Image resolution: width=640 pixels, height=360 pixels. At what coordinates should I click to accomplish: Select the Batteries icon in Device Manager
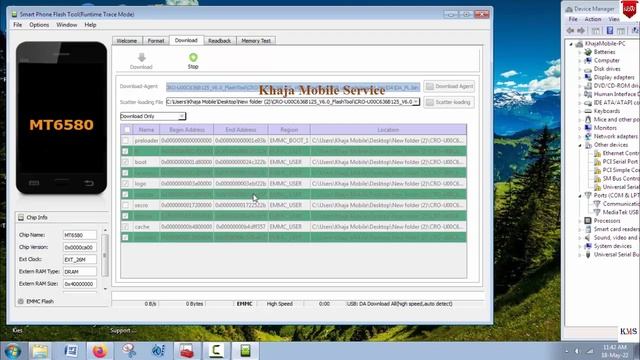[588, 52]
